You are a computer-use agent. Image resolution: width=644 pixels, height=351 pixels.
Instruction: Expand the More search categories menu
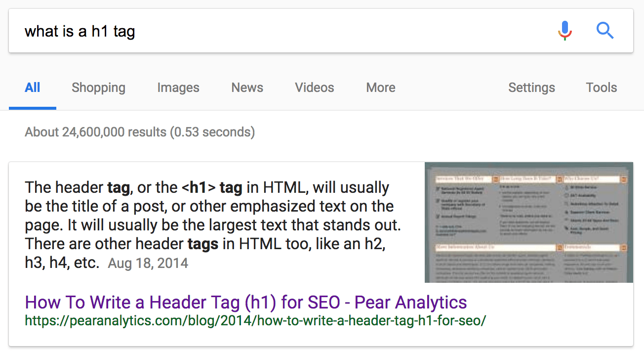pyautogui.click(x=381, y=88)
